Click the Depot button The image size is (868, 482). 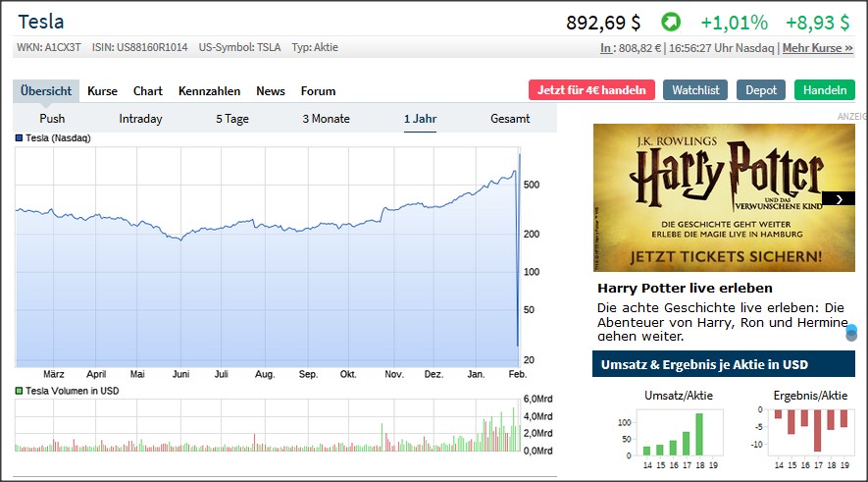[761, 89]
